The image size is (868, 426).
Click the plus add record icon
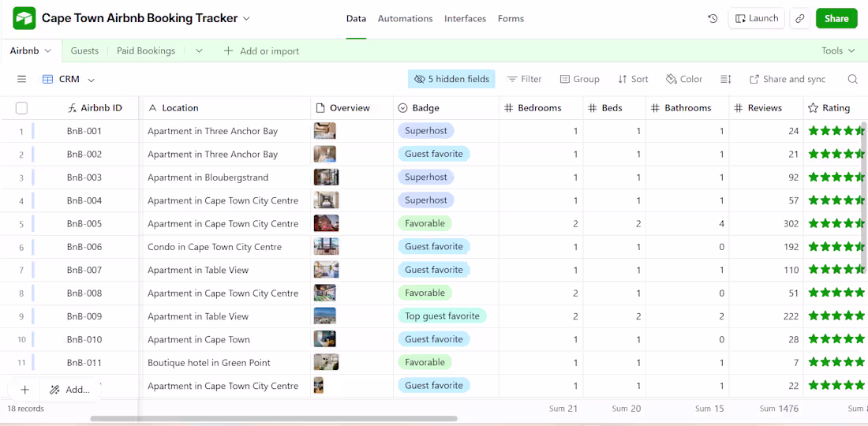(x=25, y=390)
